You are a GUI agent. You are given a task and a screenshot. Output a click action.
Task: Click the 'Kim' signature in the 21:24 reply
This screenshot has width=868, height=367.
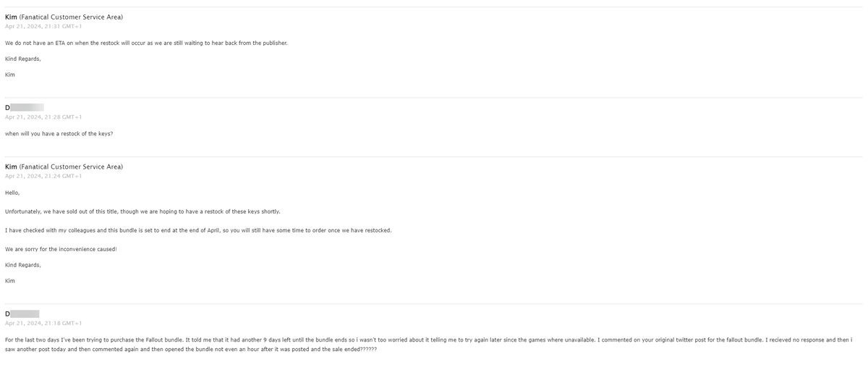tap(9, 281)
